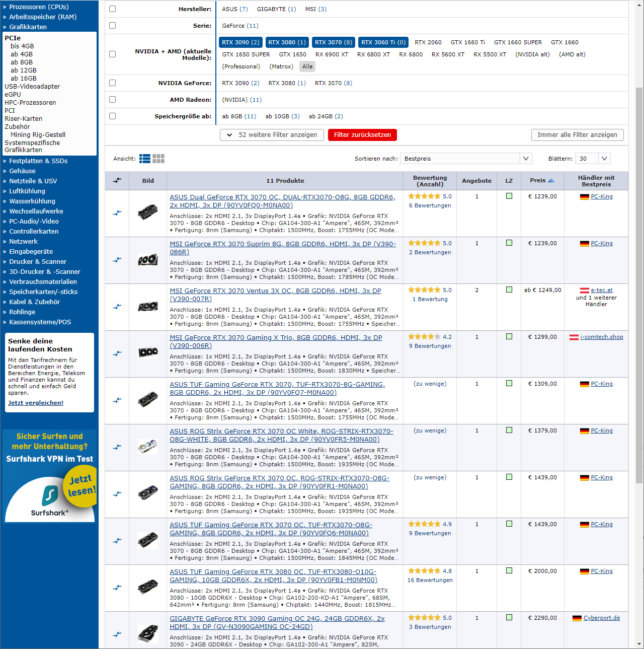Add ASUS TUF RTX 3070-8G-GAMING to comparison
The width and height of the screenshot is (644, 649).
point(117,400)
